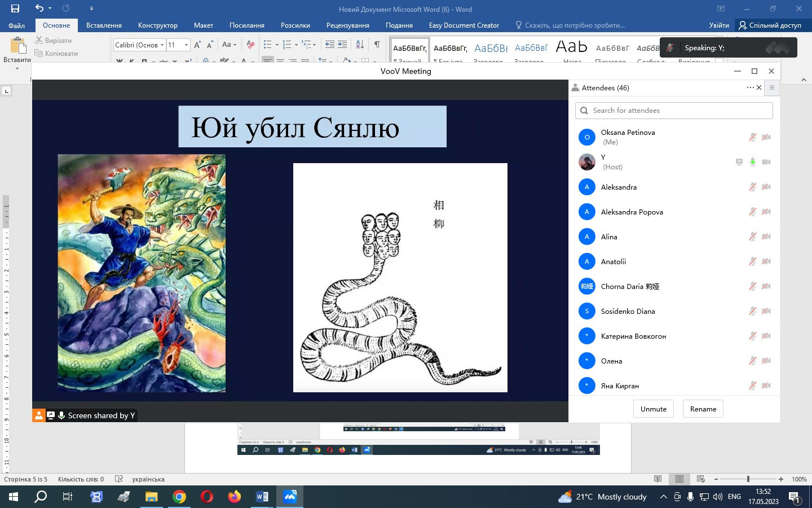Image resolution: width=812 pixels, height=508 pixels.
Task: Open the attendees panel more options (three dots)
Action: [x=750, y=87]
